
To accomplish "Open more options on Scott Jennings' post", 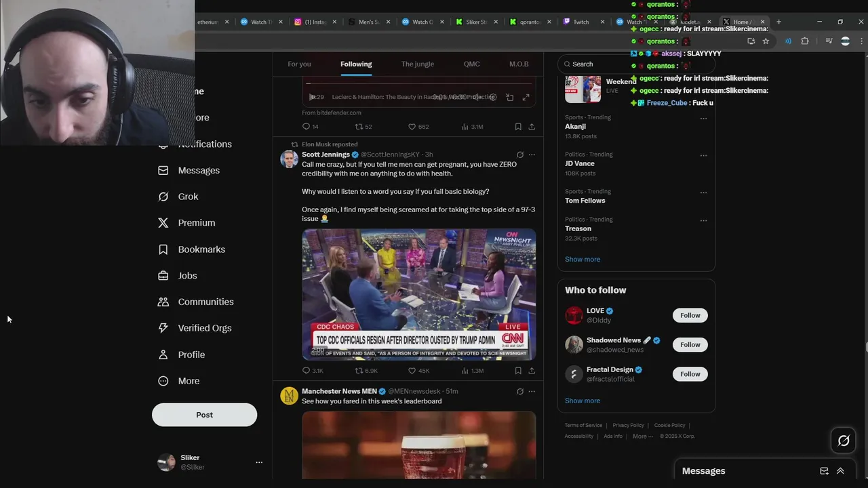I will 532,155.
